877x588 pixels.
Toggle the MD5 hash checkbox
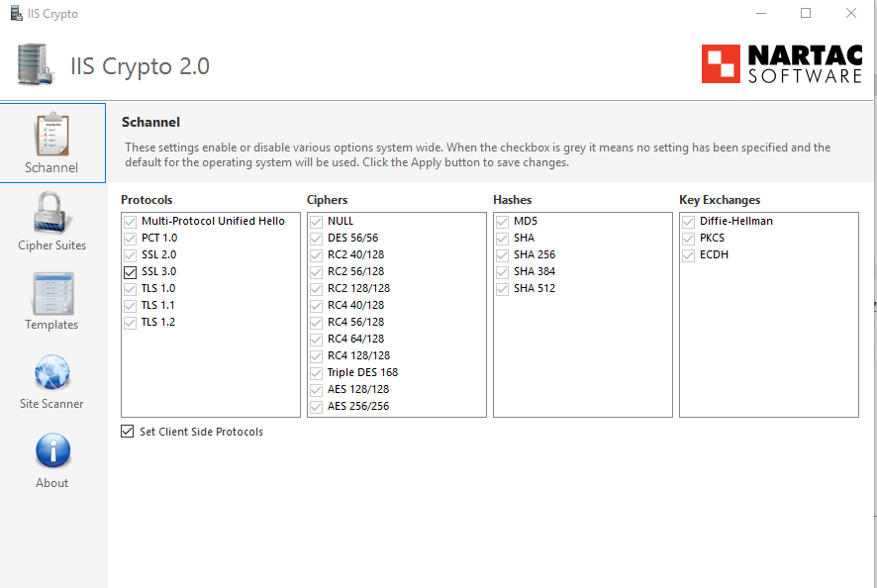click(x=502, y=221)
